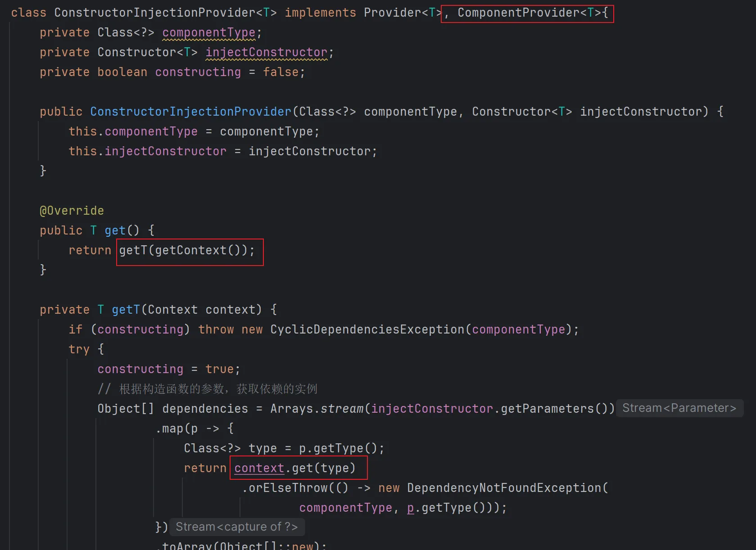Click the Stream<capture of ?> inlay hint
756x550 pixels.
tap(236, 527)
